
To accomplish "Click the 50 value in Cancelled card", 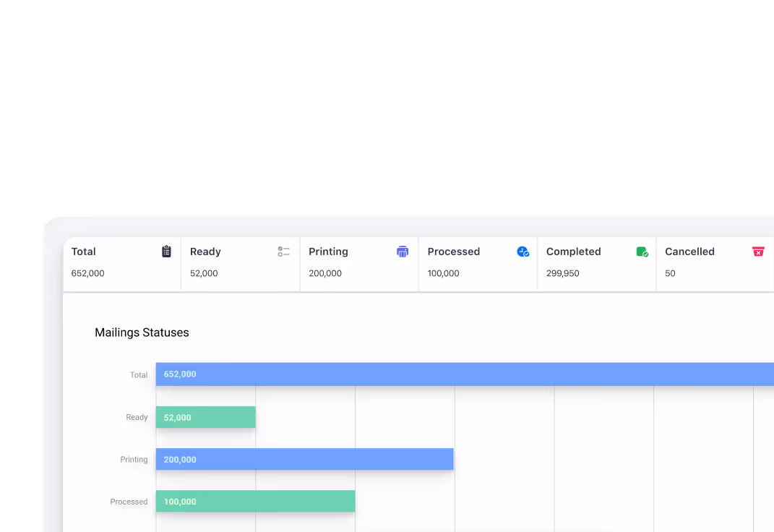I will click(670, 273).
